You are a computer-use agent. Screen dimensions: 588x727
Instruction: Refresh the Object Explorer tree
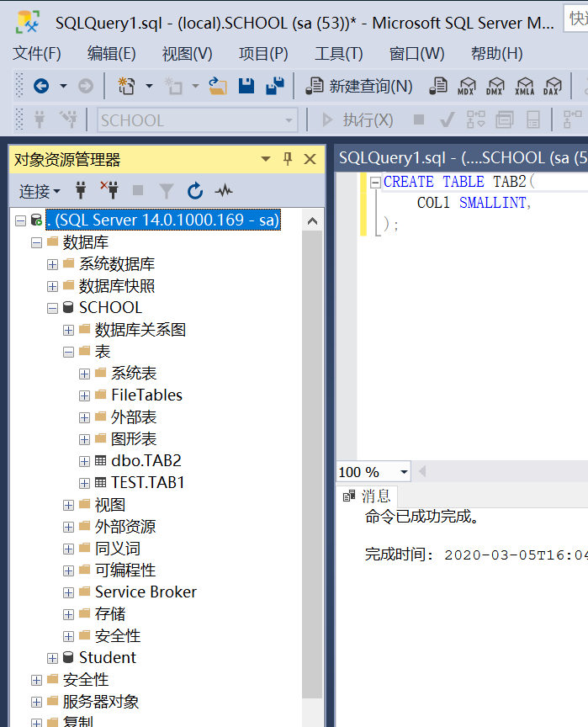coord(195,190)
